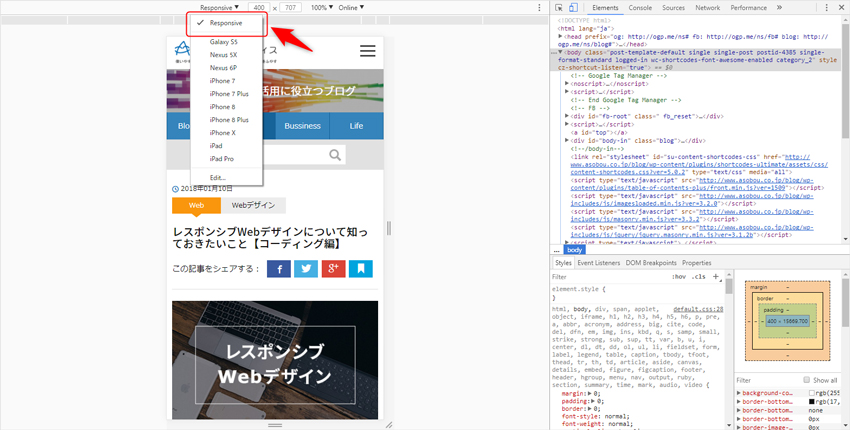Edit the viewport height field 707

point(291,8)
